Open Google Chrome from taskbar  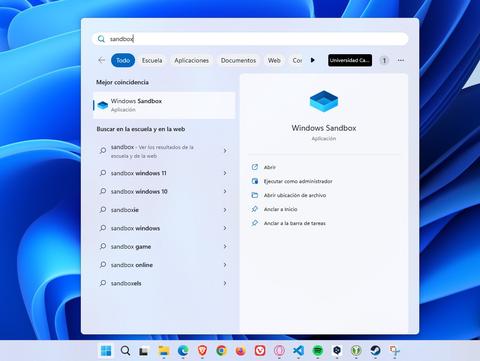pyautogui.click(x=221, y=351)
